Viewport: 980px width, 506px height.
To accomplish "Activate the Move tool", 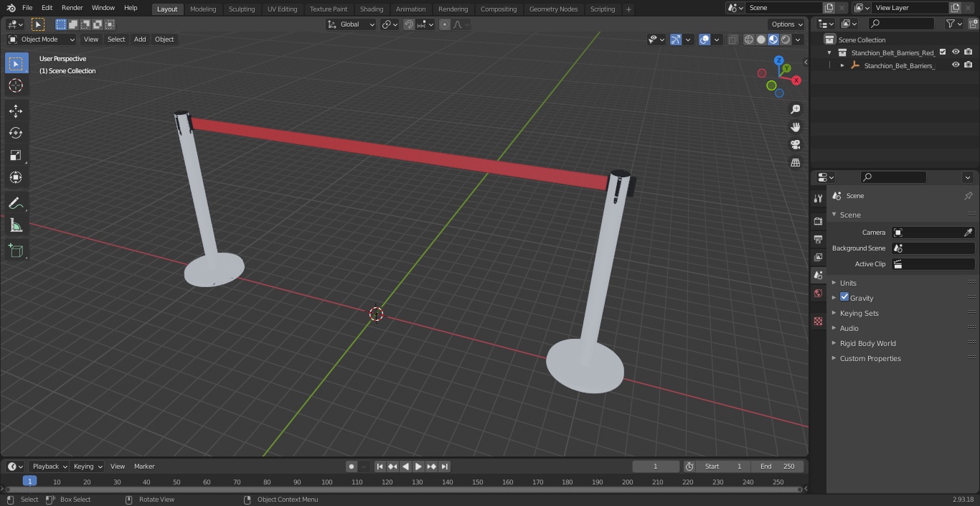I will click(16, 111).
